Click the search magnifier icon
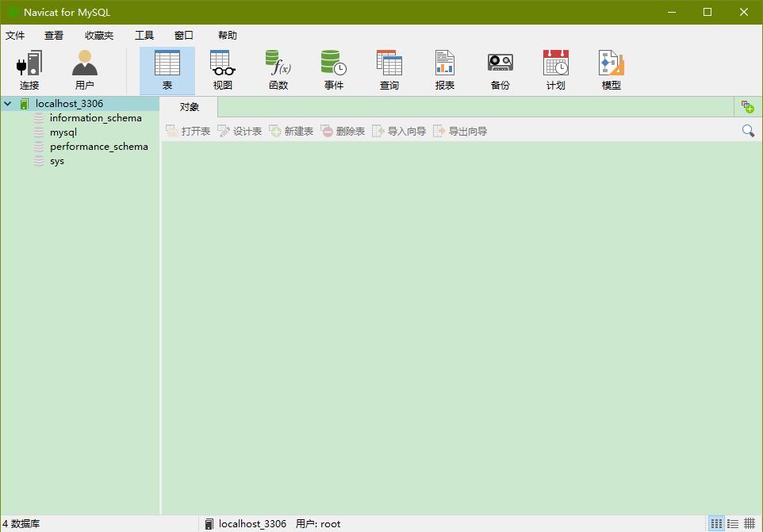 [x=747, y=130]
